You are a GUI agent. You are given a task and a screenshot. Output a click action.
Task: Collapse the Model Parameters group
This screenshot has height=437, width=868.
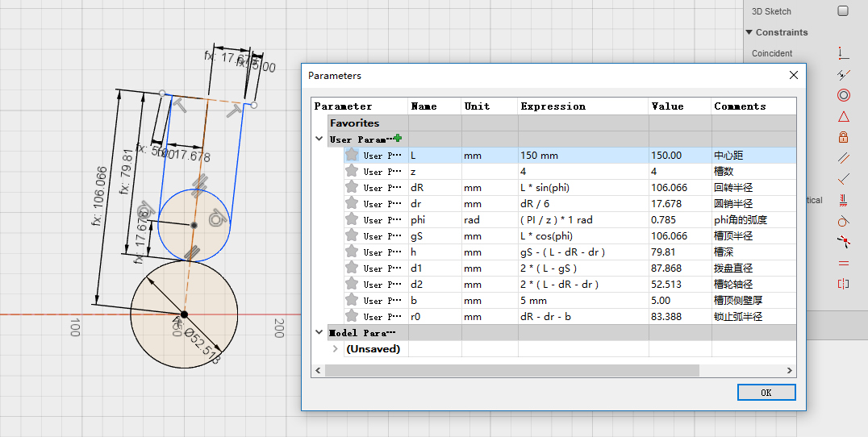click(x=319, y=332)
